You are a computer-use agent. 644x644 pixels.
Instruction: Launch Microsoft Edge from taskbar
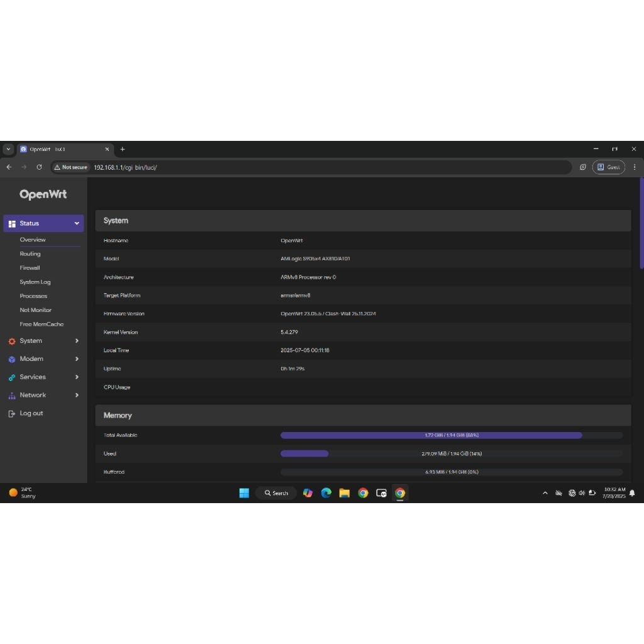point(326,493)
